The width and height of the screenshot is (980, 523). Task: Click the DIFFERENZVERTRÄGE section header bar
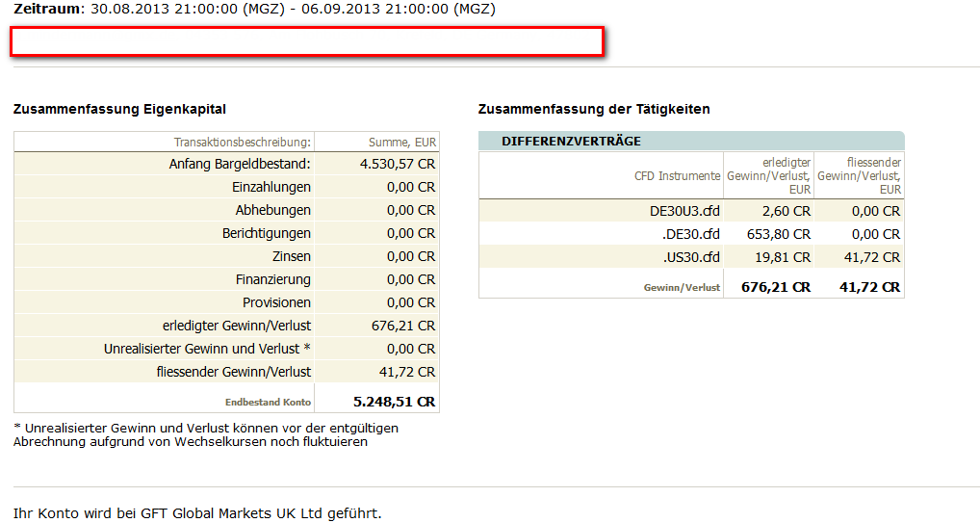tap(690, 142)
